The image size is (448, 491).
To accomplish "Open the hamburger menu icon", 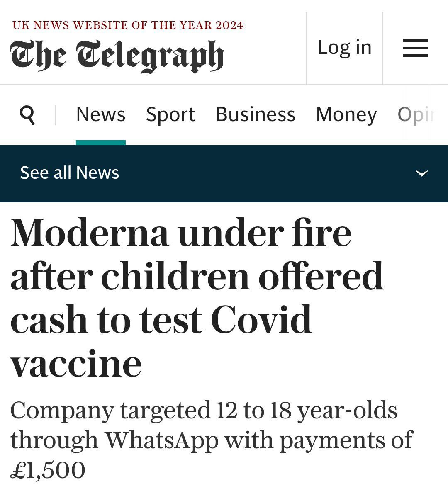I will 415,48.
